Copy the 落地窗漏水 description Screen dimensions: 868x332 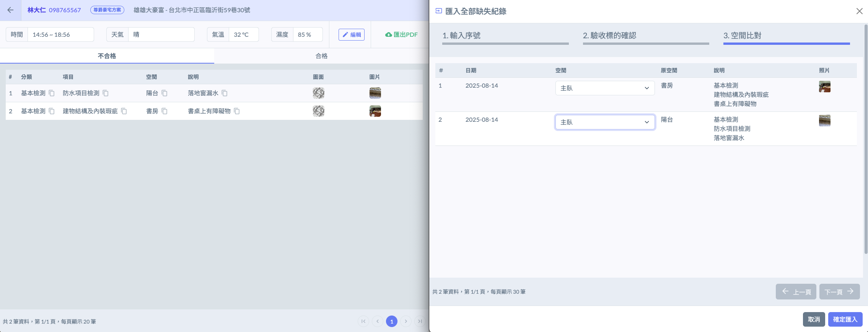click(x=225, y=93)
